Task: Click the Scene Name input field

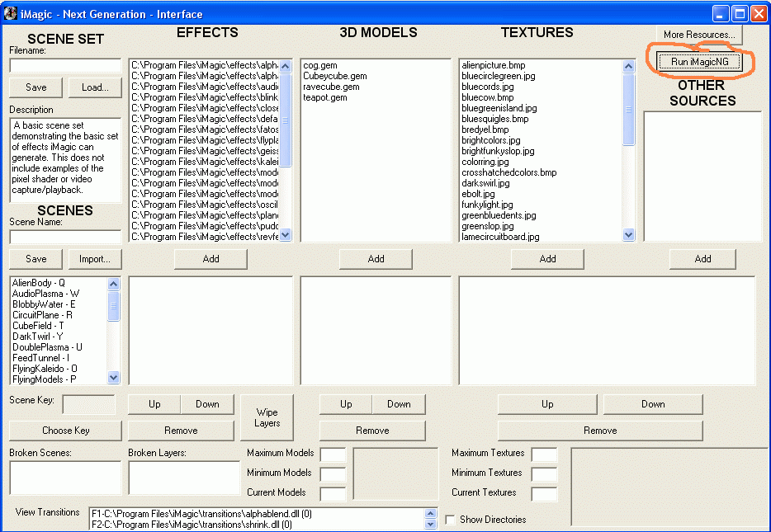Action: (x=65, y=237)
